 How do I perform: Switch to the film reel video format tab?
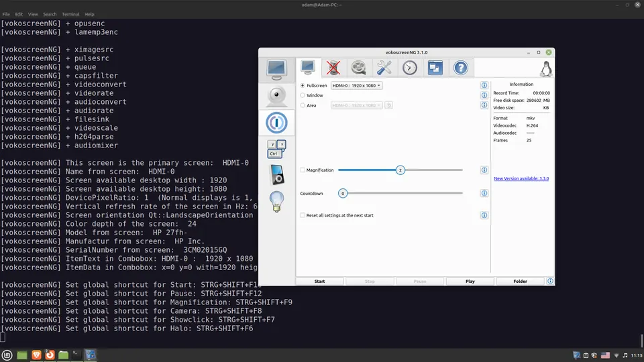click(358, 68)
